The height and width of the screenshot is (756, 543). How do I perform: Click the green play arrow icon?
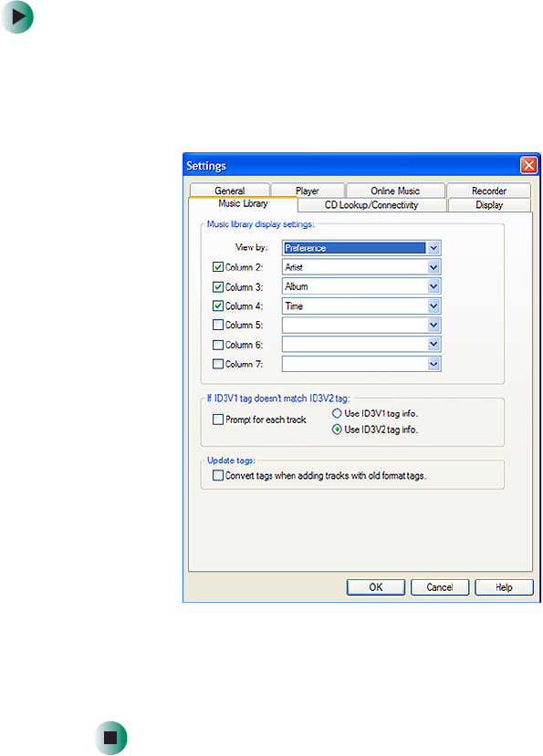[17, 17]
